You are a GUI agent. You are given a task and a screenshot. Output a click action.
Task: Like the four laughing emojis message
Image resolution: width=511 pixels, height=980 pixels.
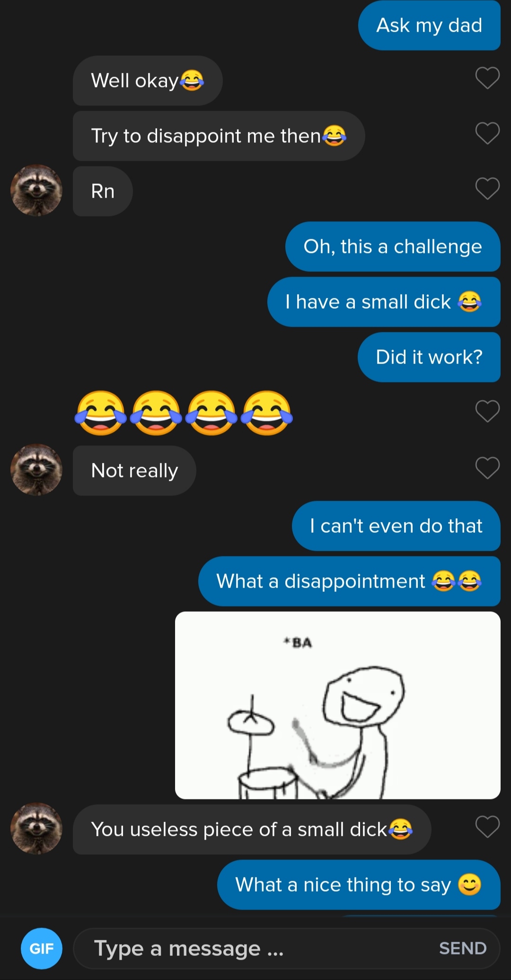click(487, 411)
